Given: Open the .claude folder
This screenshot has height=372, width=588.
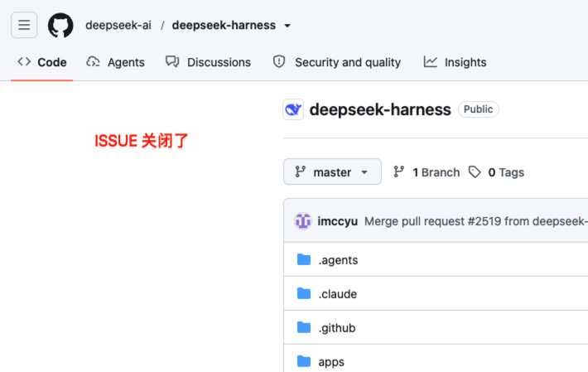Looking at the screenshot, I should (x=338, y=294).
